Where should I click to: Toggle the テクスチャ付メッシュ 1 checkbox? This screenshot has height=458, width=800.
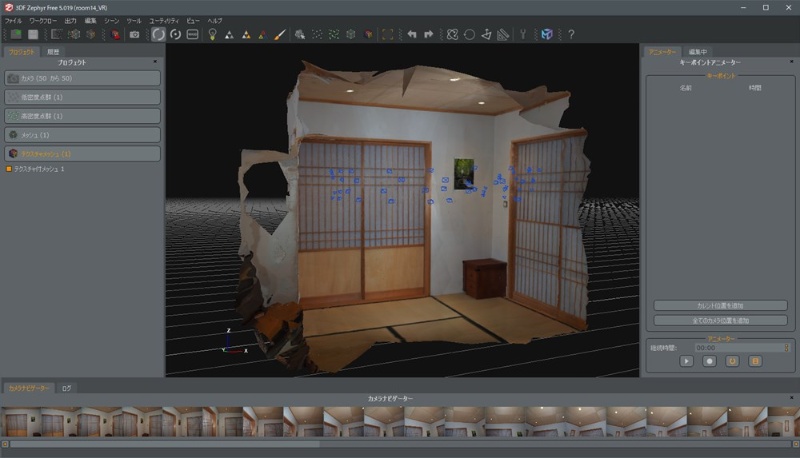pyautogui.click(x=9, y=169)
